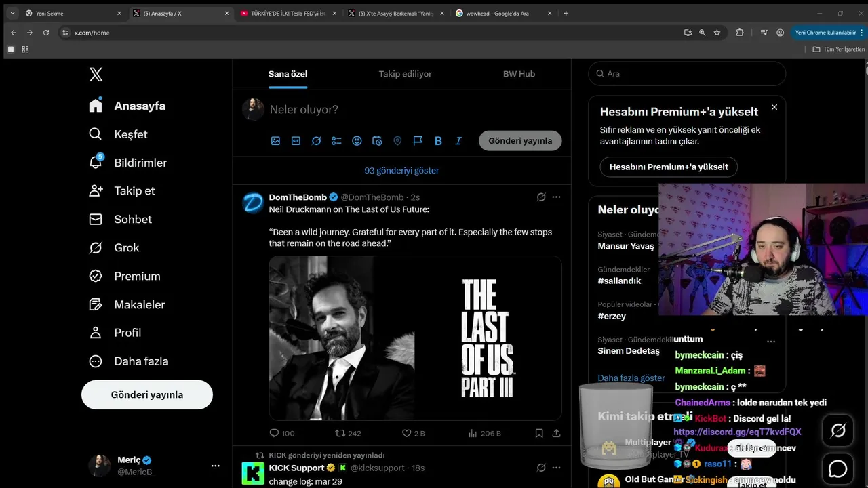
Task: Click Grok icon on DomTheBomb post
Action: (541, 197)
